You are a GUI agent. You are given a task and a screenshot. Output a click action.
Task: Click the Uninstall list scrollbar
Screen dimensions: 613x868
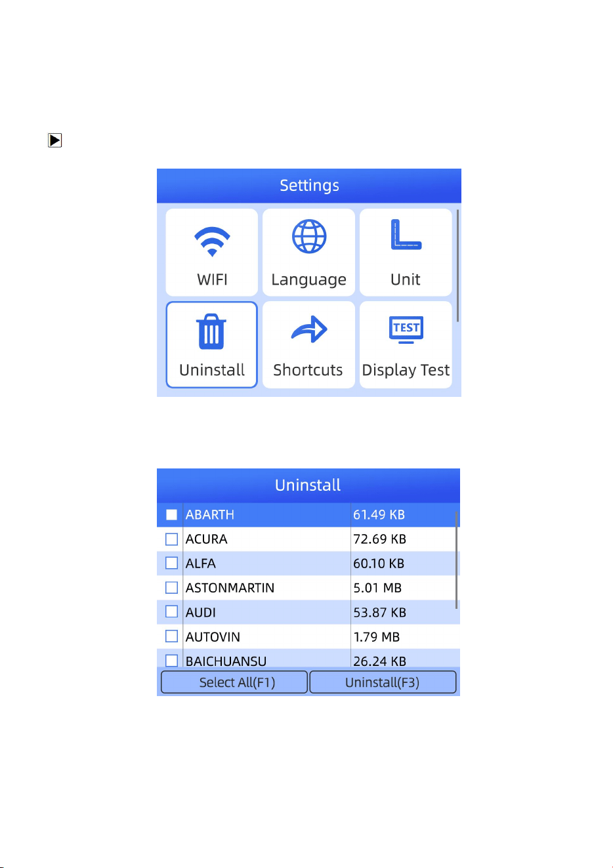coord(456,560)
